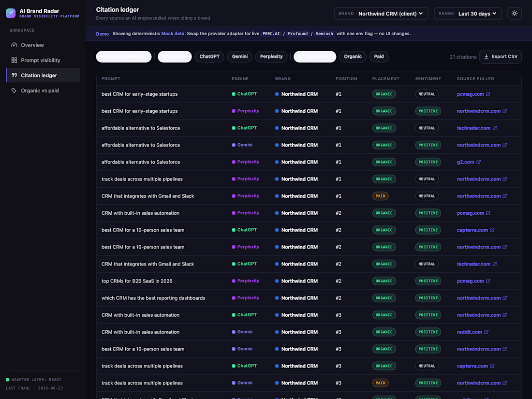The width and height of the screenshot is (532, 399).
Task: Click the Overview gauge icon in sidebar
Action: click(x=14, y=45)
